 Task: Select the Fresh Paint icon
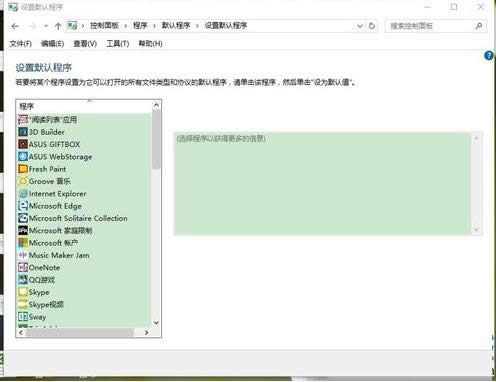click(23, 169)
